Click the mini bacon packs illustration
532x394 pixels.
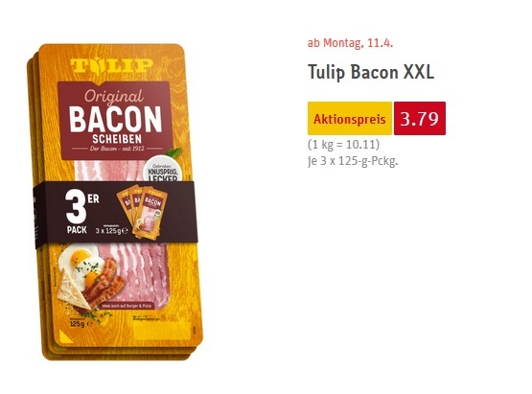pos(142,213)
